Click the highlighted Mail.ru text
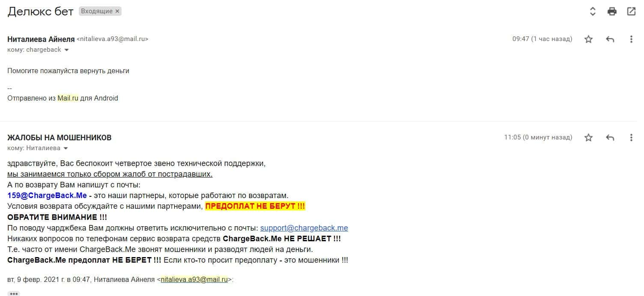Image resolution: width=644 pixels, height=296 pixels. pyautogui.click(x=68, y=98)
